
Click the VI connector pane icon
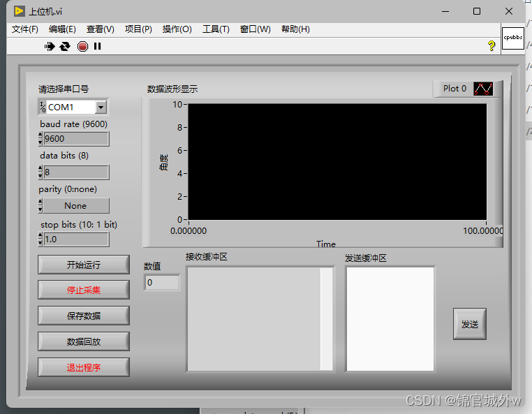(x=512, y=38)
